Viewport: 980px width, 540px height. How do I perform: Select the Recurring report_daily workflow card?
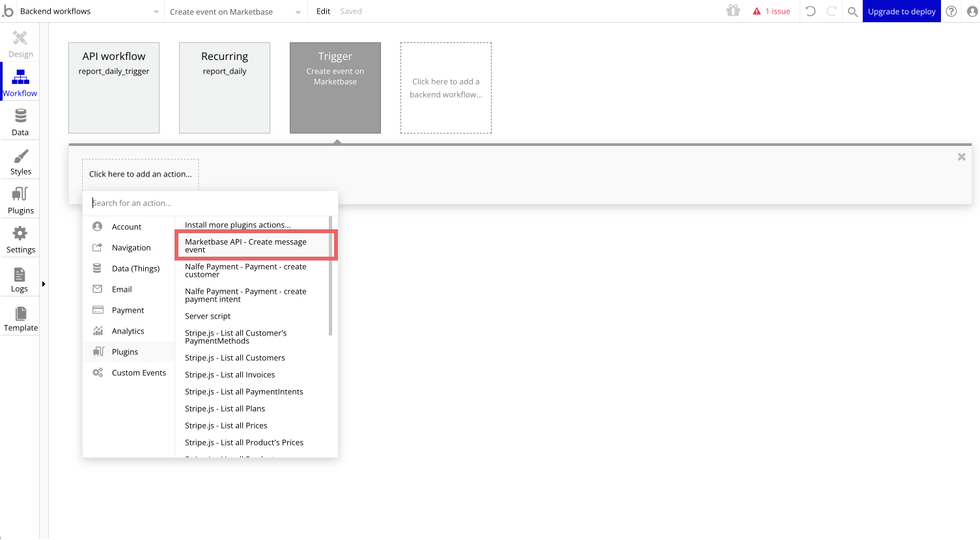tap(225, 88)
